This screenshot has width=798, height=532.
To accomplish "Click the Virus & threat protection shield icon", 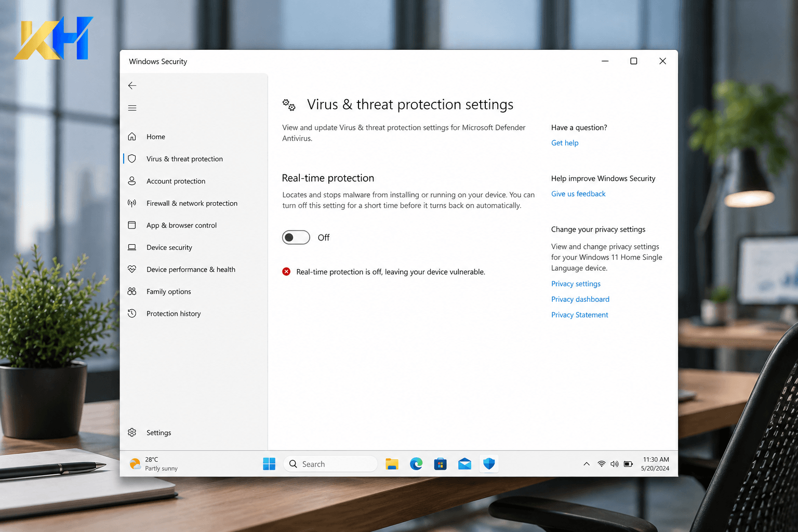I will pos(132,159).
